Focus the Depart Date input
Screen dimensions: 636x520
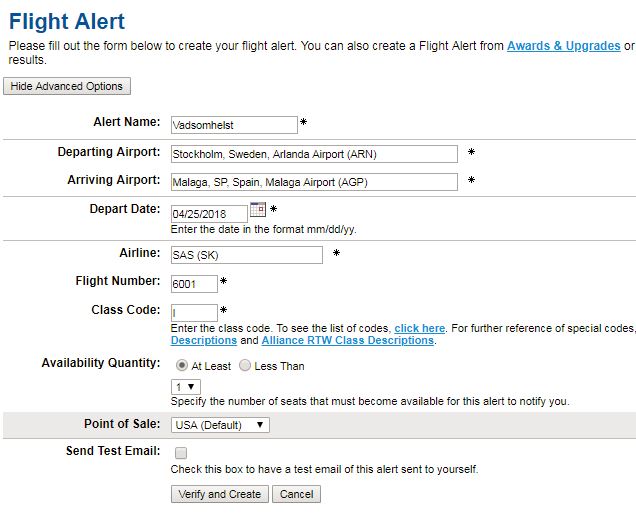(209, 214)
